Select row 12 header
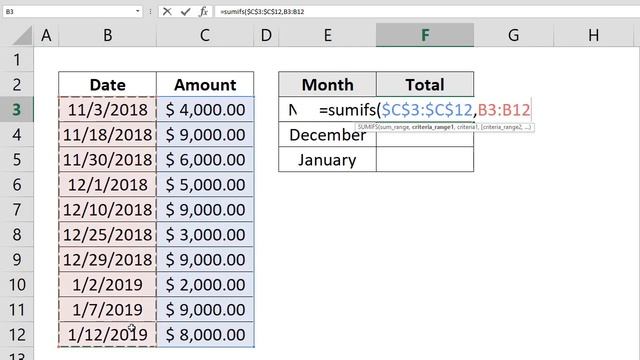Image resolution: width=640 pixels, height=360 pixels. pos(17,335)
